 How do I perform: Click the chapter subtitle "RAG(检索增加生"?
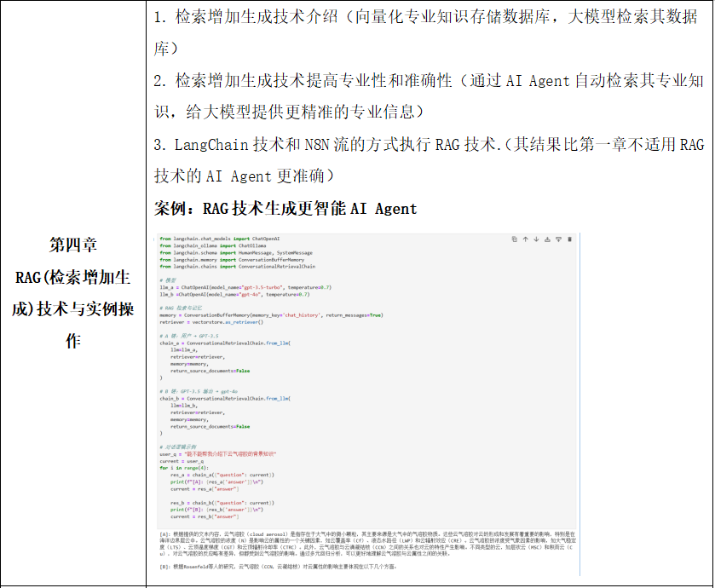pos(73,277)
